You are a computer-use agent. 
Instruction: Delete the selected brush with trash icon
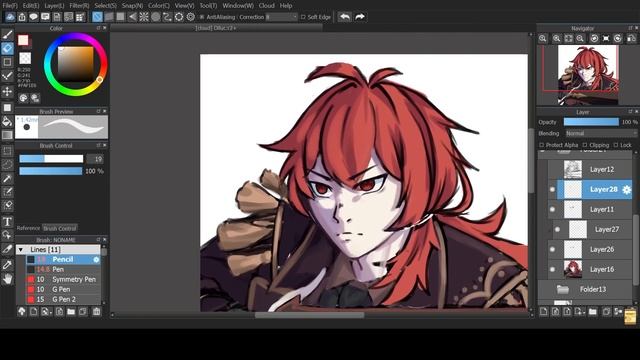[96, 312]
